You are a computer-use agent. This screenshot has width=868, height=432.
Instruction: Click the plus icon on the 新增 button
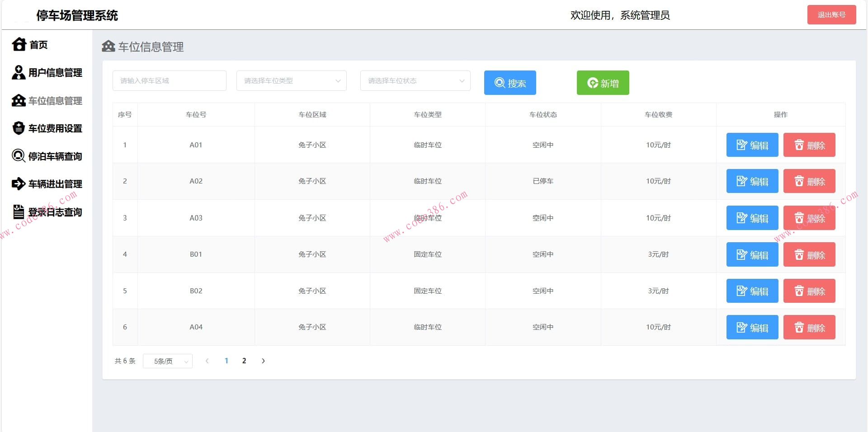[592, 82]
